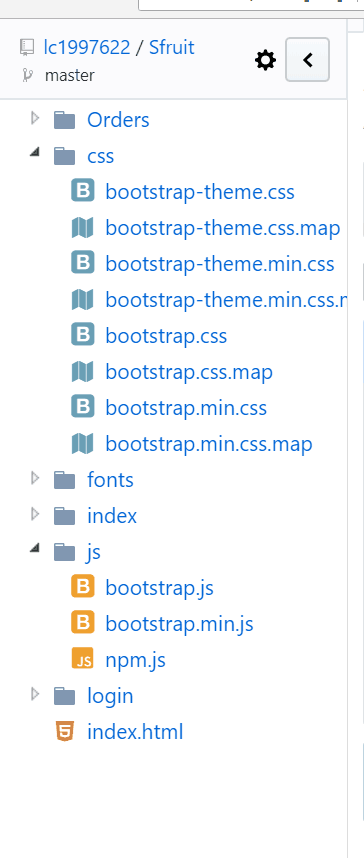Expand the fonts folder arrow
Image resolution: width=364 pixels, height=858 pixels.
35,478
